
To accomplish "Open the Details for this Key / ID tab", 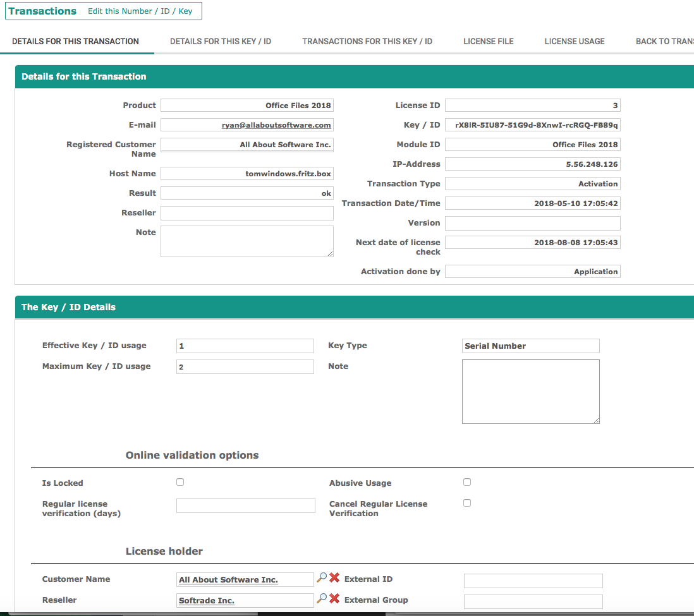I will [x=221, y=41].
